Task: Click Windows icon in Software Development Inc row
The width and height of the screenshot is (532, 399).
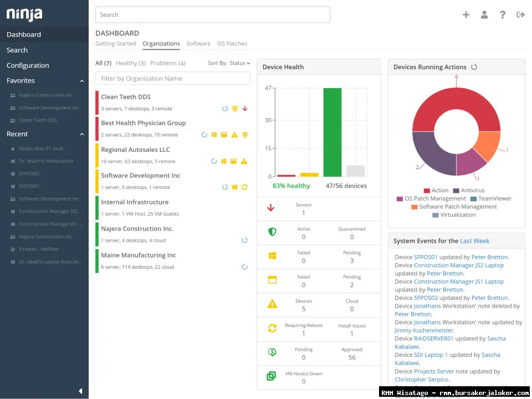Action: coord(234,187)
